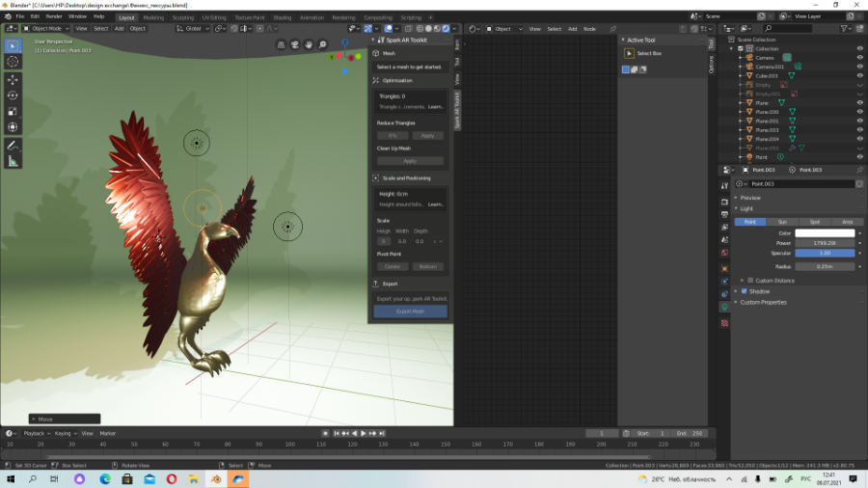Switch to the UV Editing workspace tab

click(214, 17)
